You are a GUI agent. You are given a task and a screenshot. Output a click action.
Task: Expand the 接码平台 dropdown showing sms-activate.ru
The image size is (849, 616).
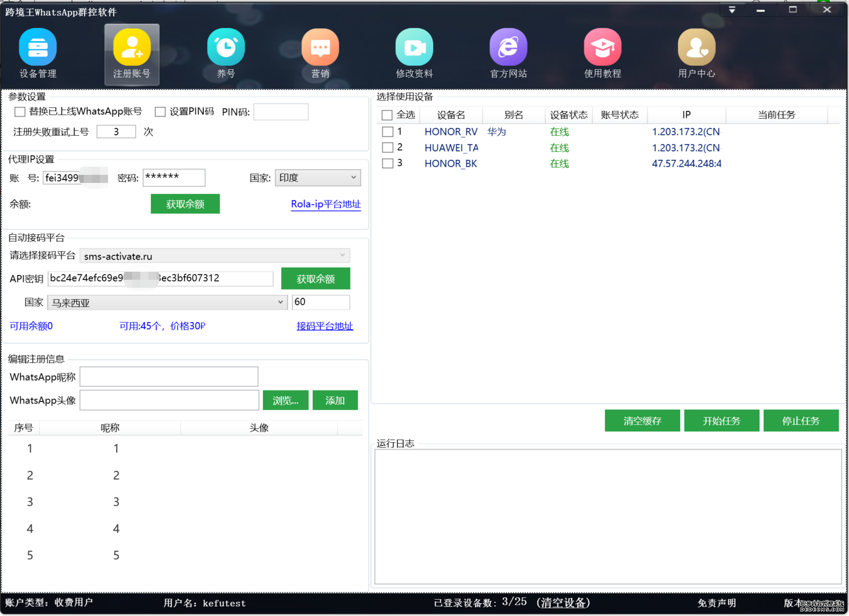[215, 256]
